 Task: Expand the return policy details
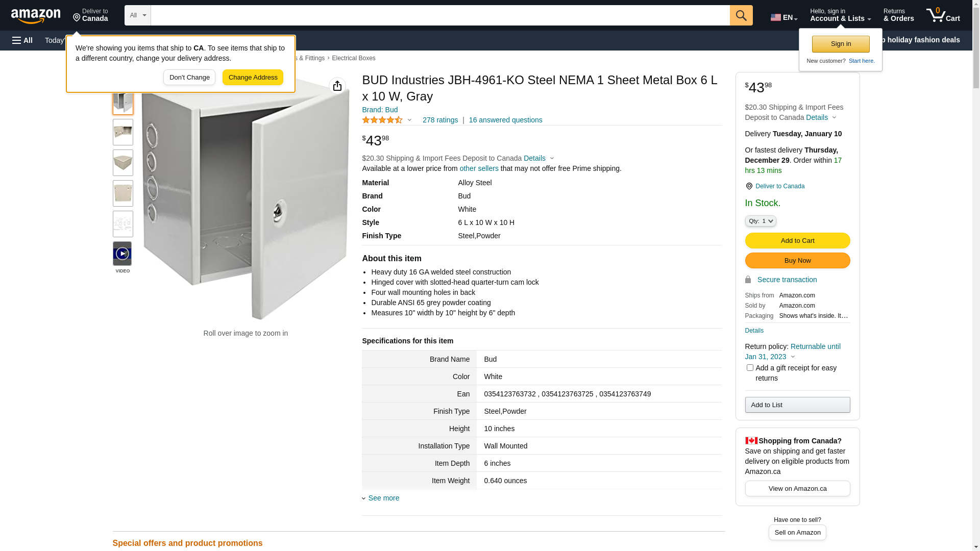pyautogui.click(x=793, y=357)
